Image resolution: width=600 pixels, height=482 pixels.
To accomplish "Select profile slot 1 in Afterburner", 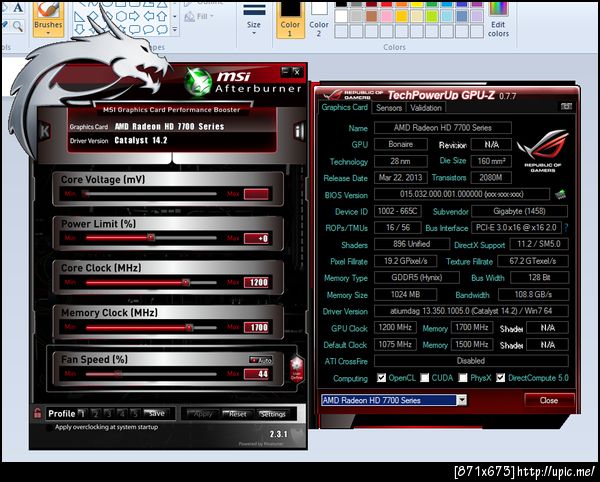I will click(x=82, y=414).
